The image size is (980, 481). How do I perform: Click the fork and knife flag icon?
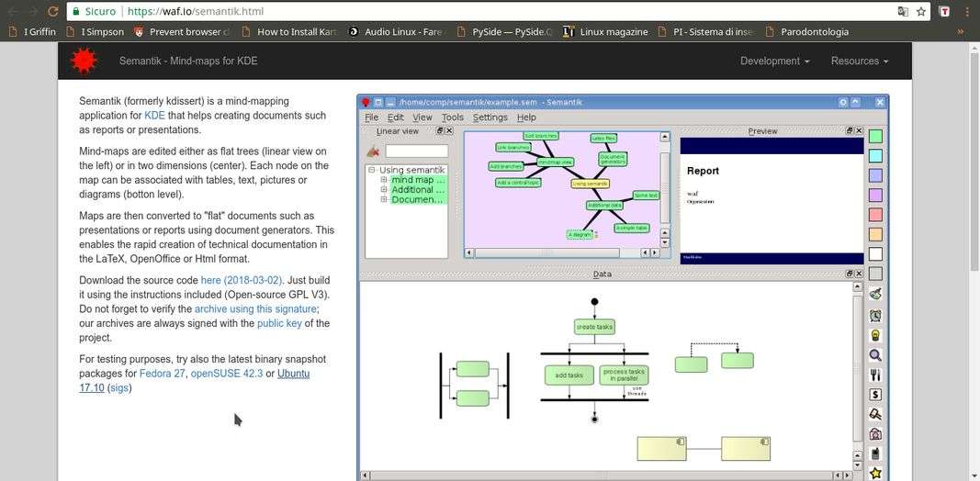[x=875, y=375]
